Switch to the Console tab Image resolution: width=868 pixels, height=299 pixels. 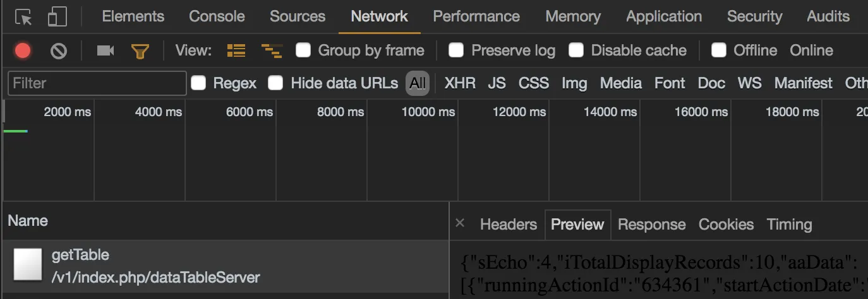[x=217, y=16]
